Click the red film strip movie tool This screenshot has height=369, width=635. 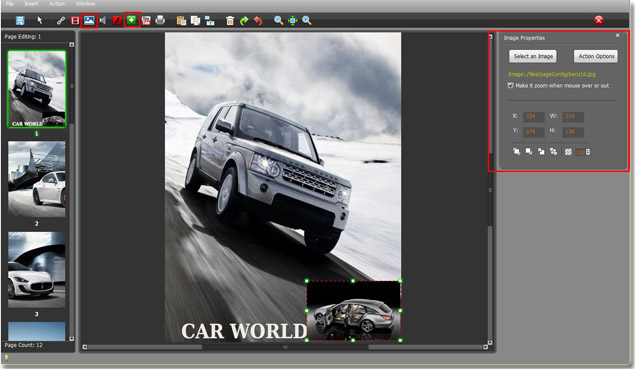(x=75, y=20)
